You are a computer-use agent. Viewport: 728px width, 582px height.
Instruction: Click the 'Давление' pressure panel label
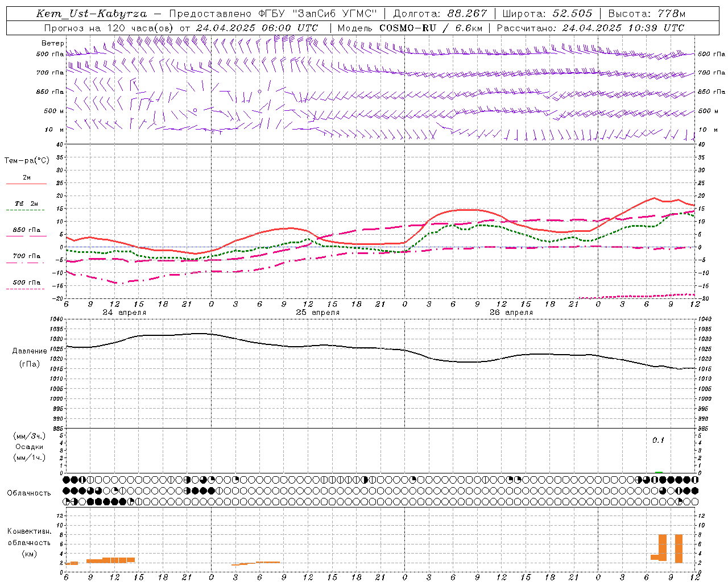click(30, 351)
